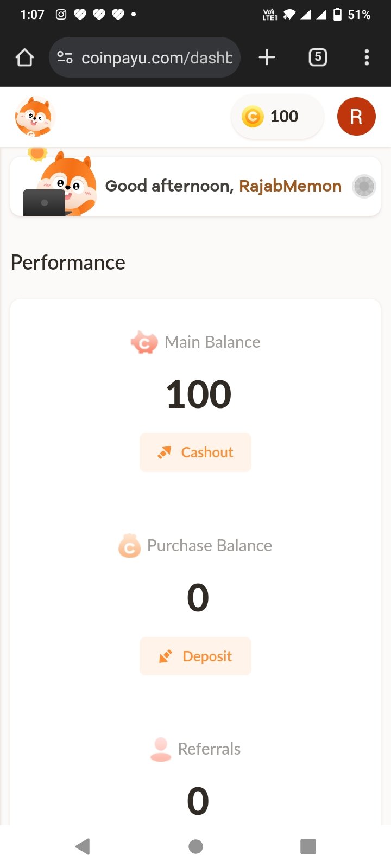
Task: Tap the CoinPayU fox logo
Action: click(35, 116)
